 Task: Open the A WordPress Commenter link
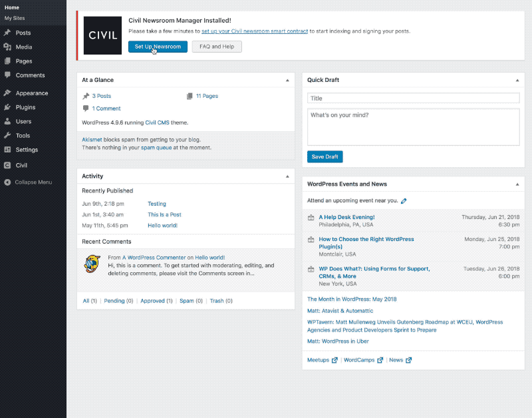[154, 258]
